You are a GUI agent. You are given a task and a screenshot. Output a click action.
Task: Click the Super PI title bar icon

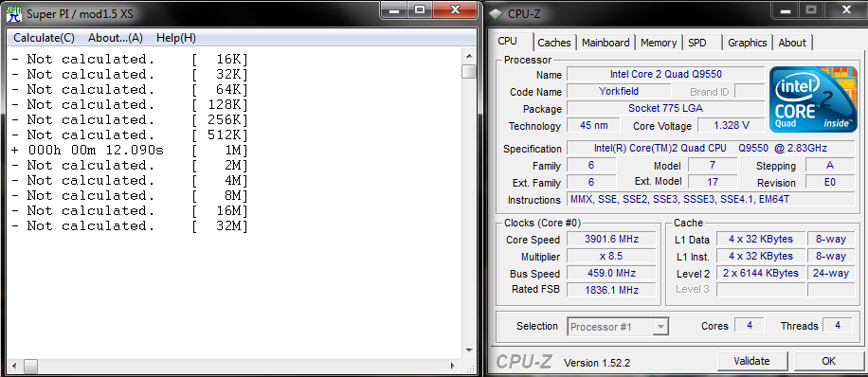coord(14,13)
